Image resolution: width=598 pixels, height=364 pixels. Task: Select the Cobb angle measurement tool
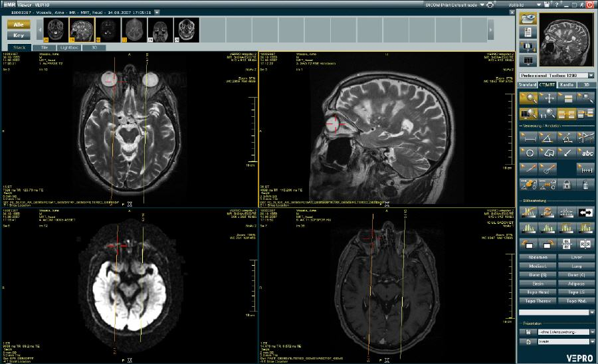(567, 138)
